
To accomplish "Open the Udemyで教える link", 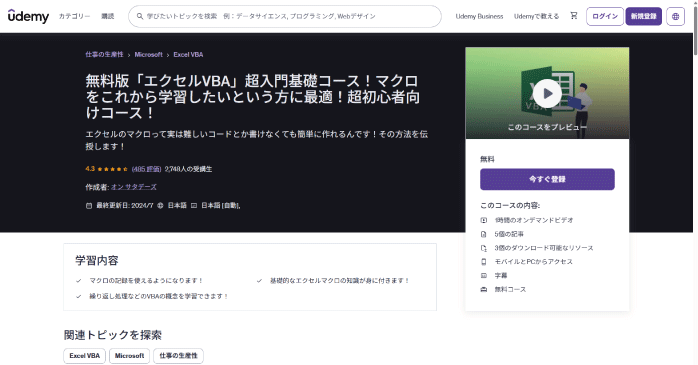I will [536, 16].
